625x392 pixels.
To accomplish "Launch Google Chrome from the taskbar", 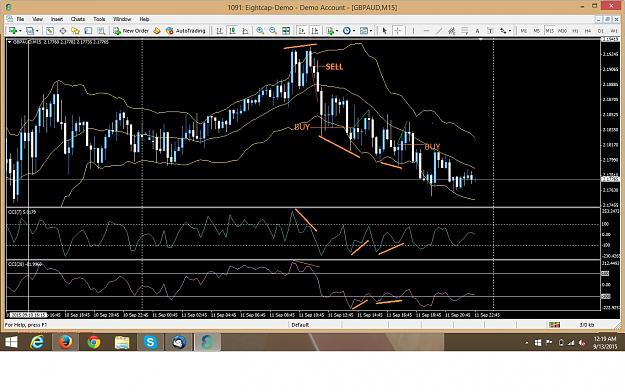I will tap(94, 342).
